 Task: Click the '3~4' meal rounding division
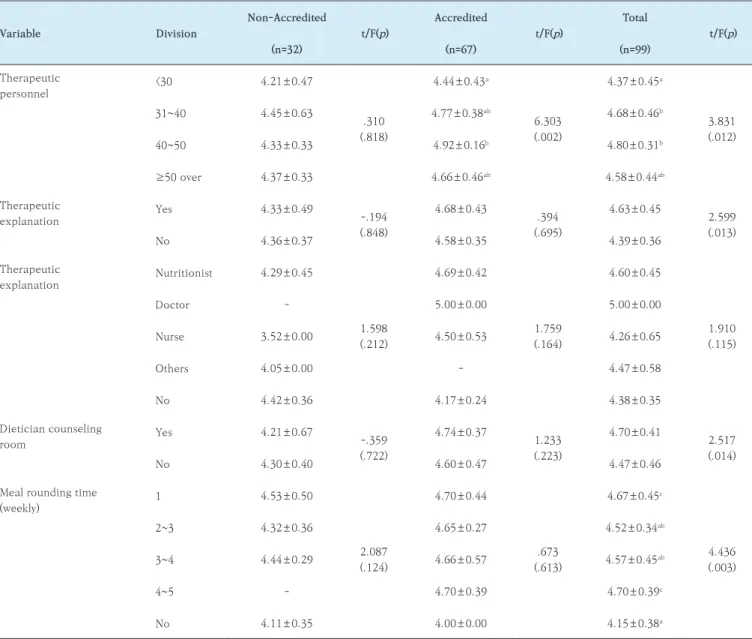click(x=164, y=560)
